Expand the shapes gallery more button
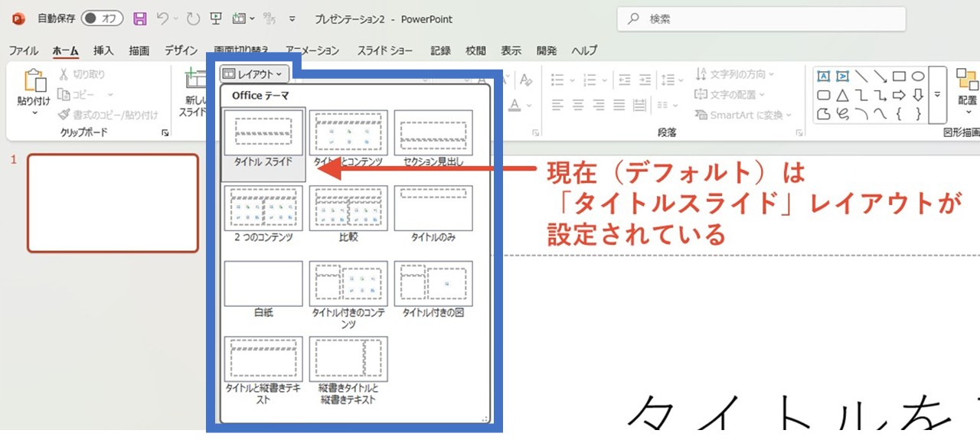 (937, 95)
